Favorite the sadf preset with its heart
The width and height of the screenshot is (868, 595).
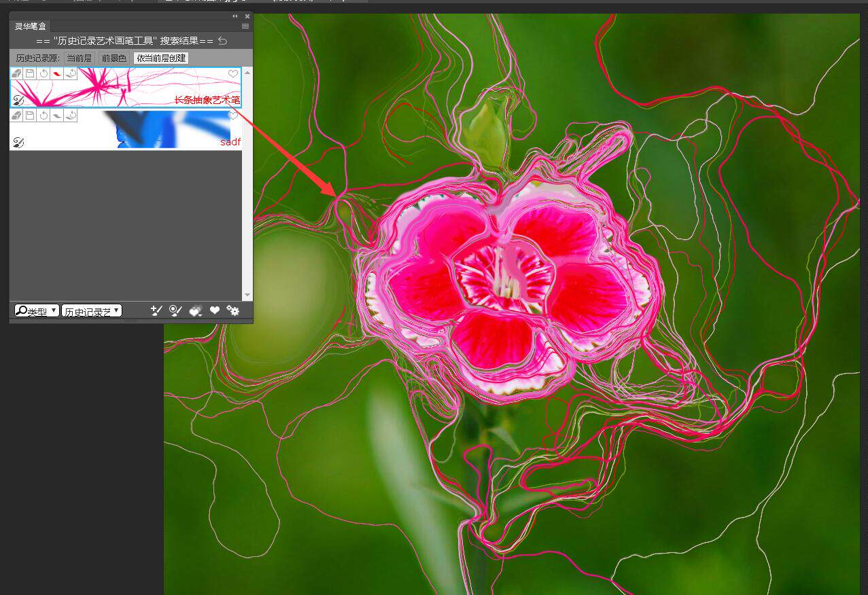click(x=233, y=115)
